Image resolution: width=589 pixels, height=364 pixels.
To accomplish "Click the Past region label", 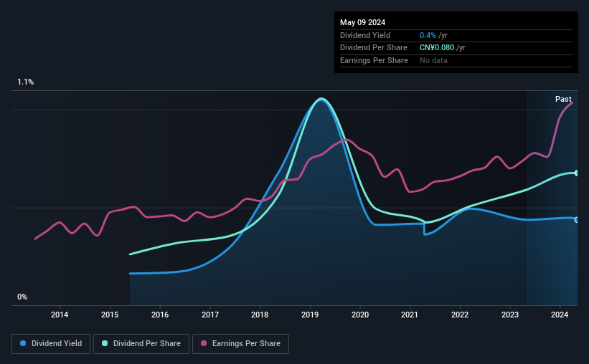I will 563,99.
